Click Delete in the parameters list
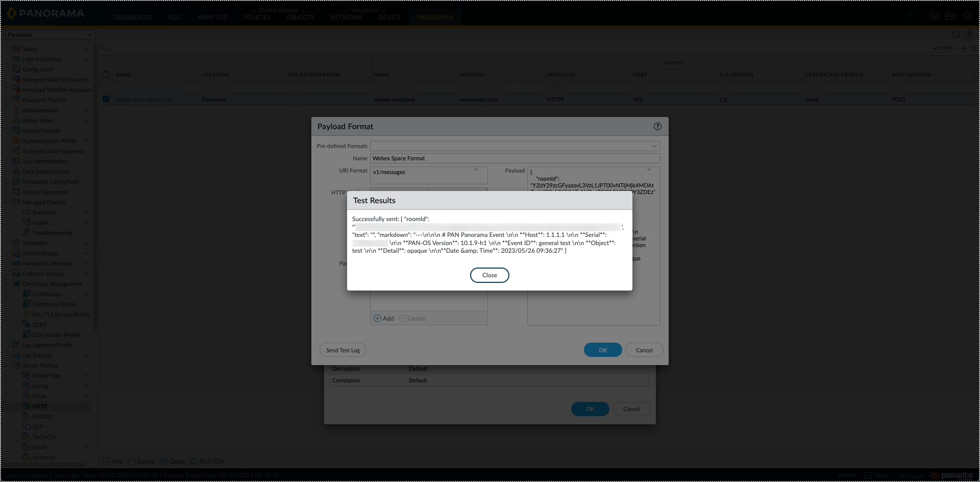This screenshot has width=980, height=482. (412, 319)
